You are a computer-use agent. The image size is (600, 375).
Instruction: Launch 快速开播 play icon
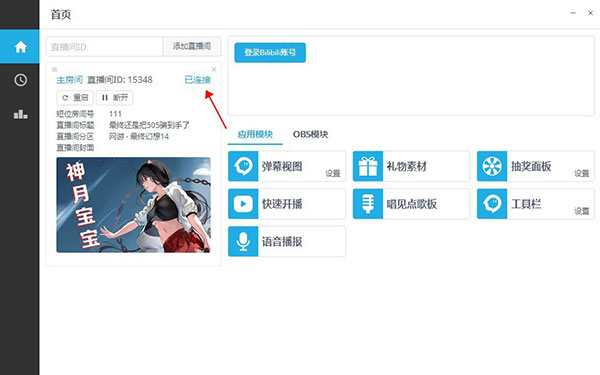click(x=243, y=204)
